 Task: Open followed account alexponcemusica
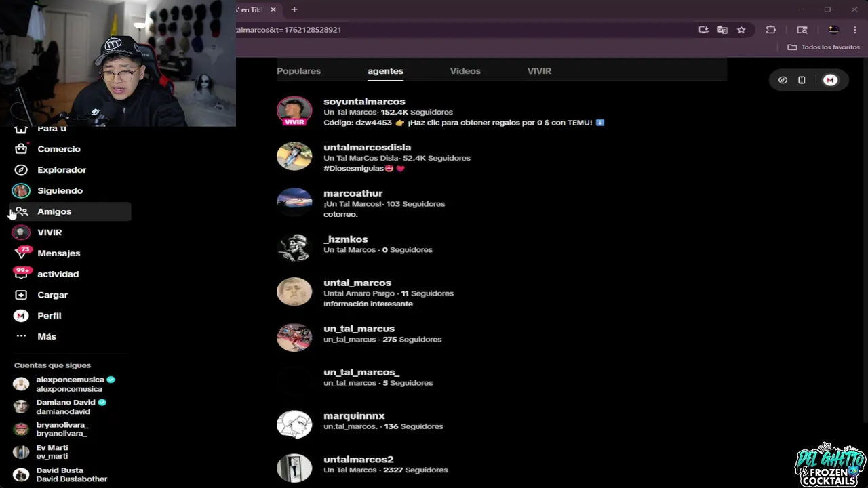[x=65, y=384]
